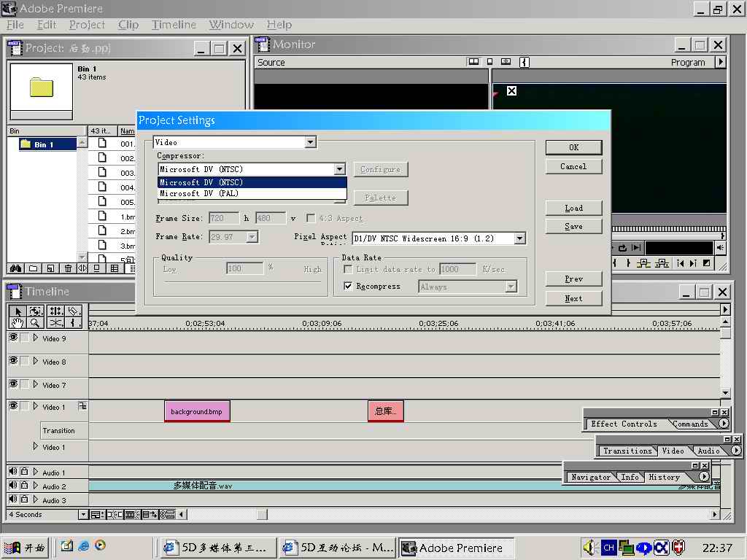This screenshot has height=560, width=747.
Task: Toggle visibility eye of Video 9 track
Action: click(x=13, y=338)
